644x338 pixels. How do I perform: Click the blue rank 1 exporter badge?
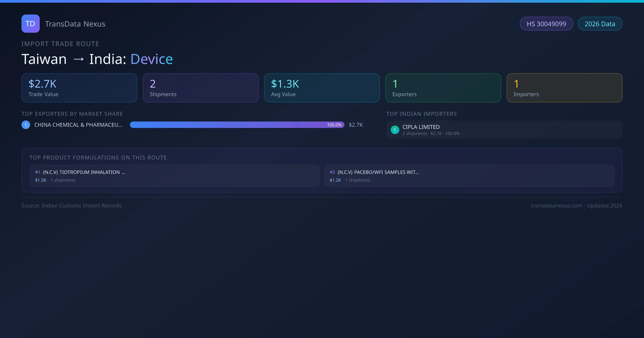tap(26, 125)
